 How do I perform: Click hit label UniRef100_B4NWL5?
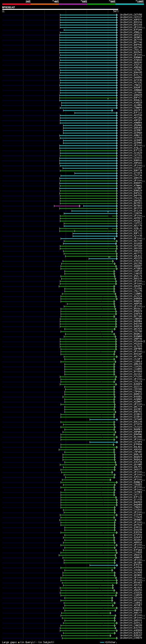(x=131, y=482)
